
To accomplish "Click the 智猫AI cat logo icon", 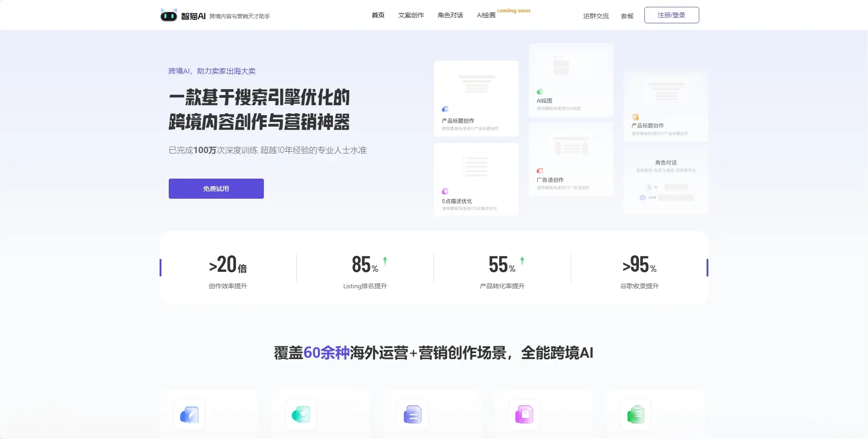I will [168, 16].
